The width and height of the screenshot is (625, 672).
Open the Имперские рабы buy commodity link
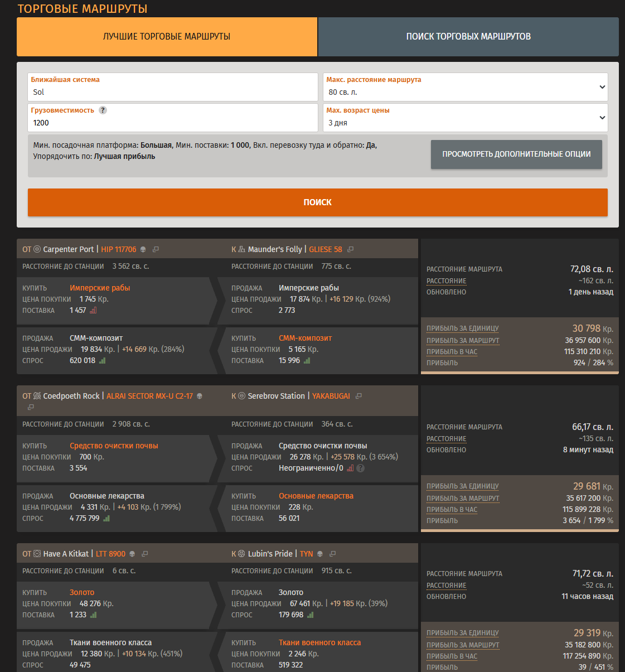click(100, 288)
